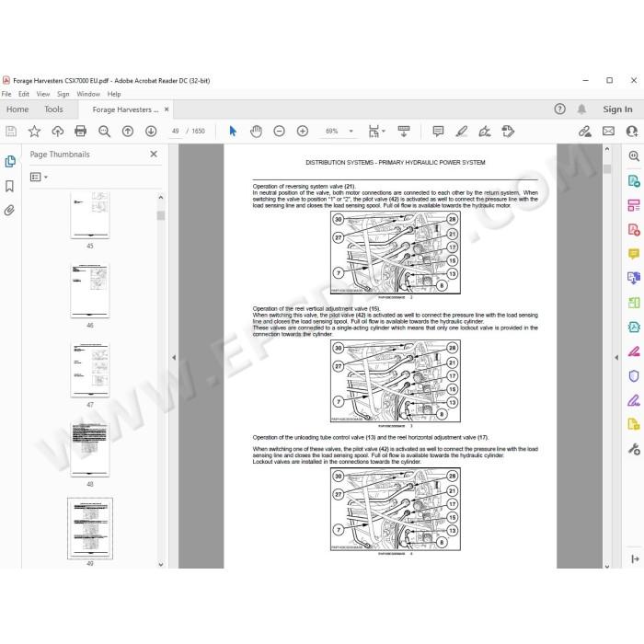
Task: Go to next page with down arrow
Action: click(x=151, y=132)
